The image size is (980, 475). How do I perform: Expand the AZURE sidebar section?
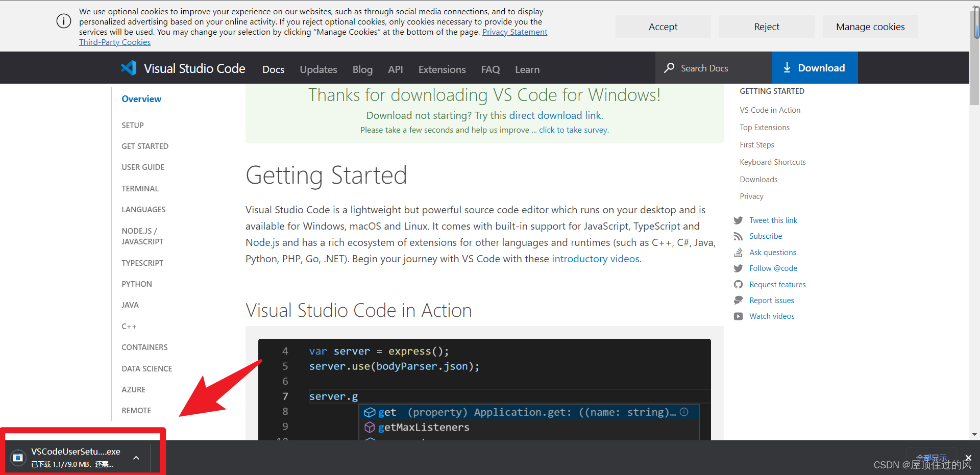point(134,389)
